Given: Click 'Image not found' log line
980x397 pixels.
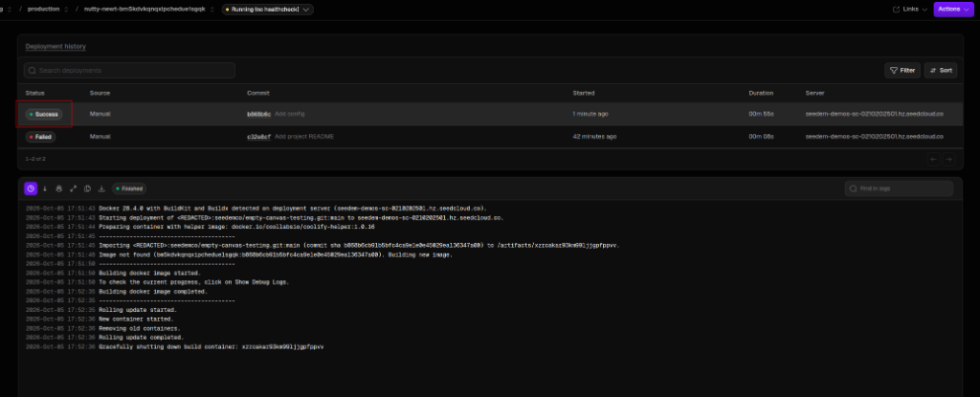Looking at the screenshot, I should 276,255.
